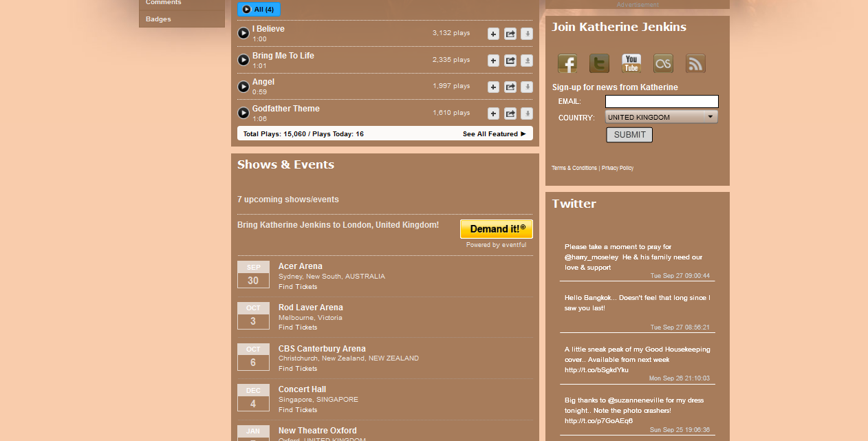Viewport: 868px width, 441px height.
Task: Open the New Theatre Oxford event
Action: click(x=318, y=431)
